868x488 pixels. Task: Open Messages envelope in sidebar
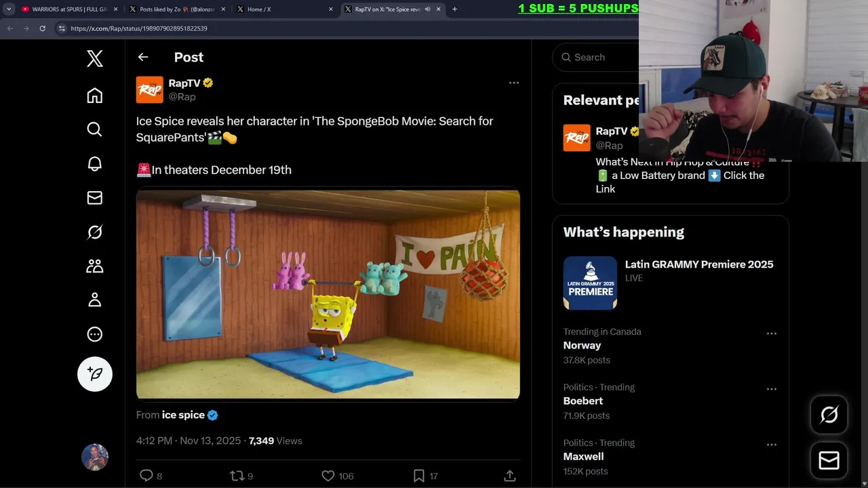95,197
